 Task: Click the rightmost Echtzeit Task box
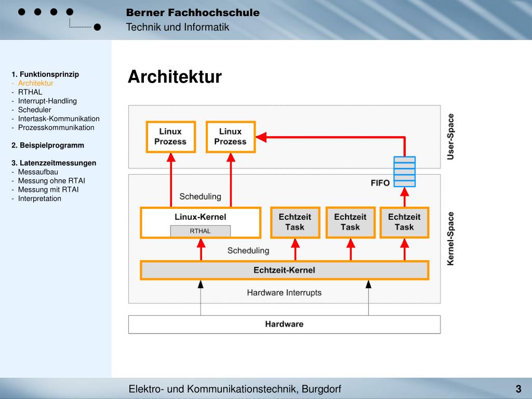pos(404,222)
